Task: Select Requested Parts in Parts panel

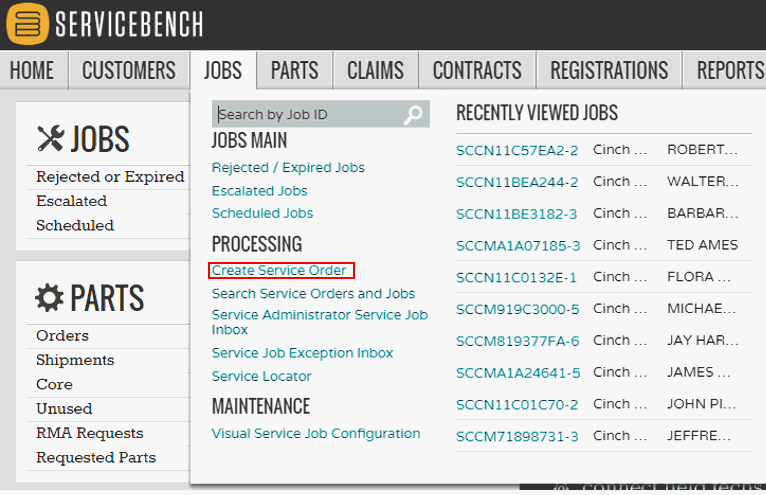Action: [x=96, y=457]
